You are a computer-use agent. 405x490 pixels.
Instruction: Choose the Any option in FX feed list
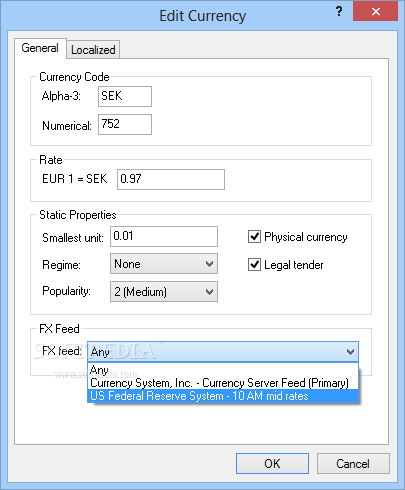(223, 370)
